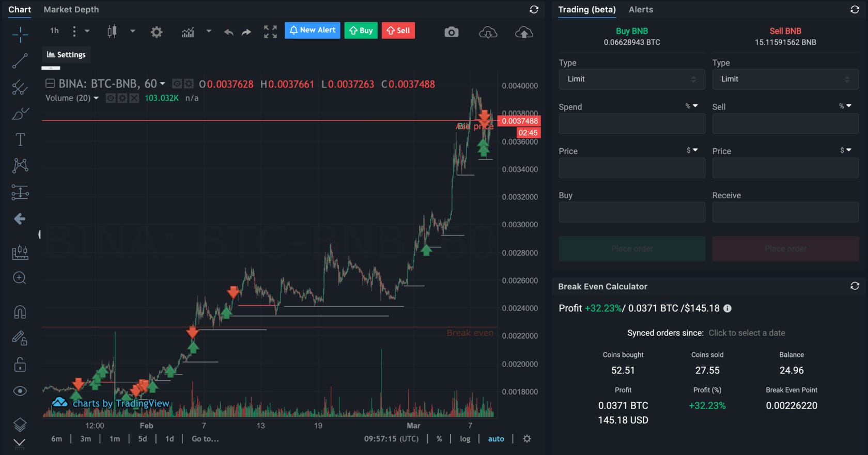Screen dimensions: 868x455
Task: Expand the timeframe dropdown arrow
Action: click(x=87, y=31)
